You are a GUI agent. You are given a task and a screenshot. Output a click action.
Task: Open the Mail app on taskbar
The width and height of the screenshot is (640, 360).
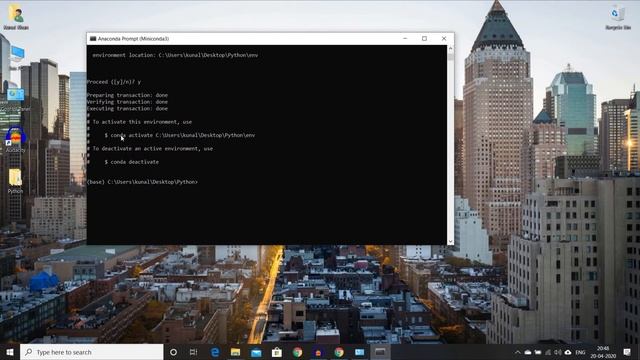(256, 352)
